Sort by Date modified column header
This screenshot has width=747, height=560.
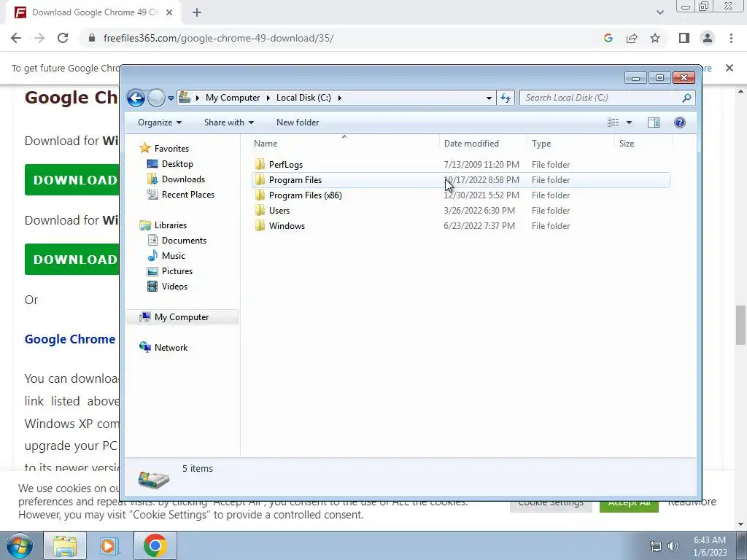483,144
